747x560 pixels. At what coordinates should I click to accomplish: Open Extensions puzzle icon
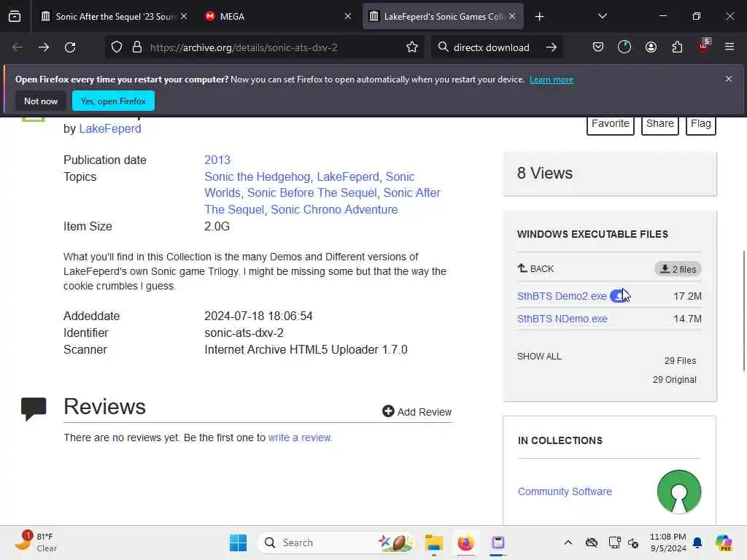pos(677,47)
